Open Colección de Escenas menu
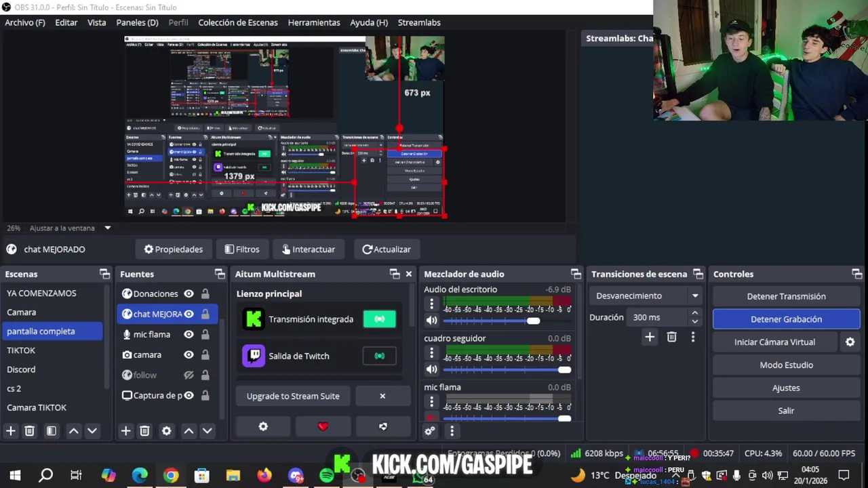868x488 pixels. [x=238, y=22]
